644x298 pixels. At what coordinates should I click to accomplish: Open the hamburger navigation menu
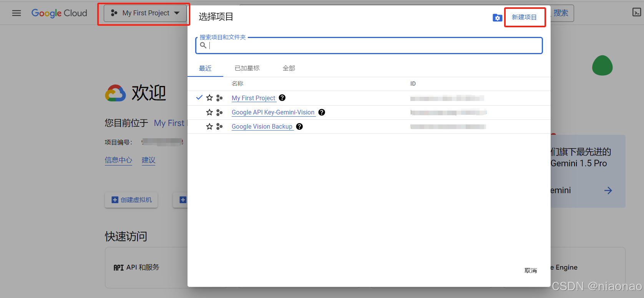[17, 13]
